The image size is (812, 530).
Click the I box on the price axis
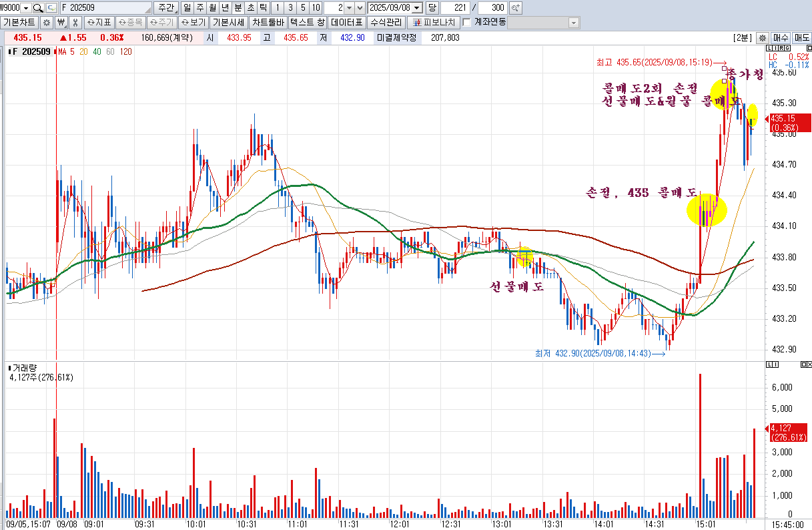[x=774, y=49]
